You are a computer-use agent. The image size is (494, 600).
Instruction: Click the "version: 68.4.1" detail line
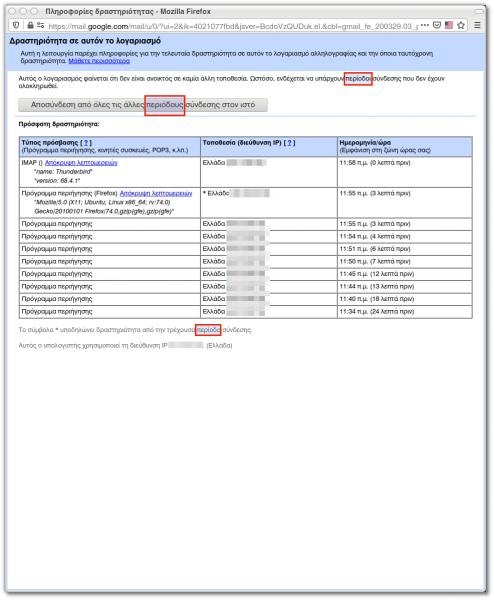57,181
